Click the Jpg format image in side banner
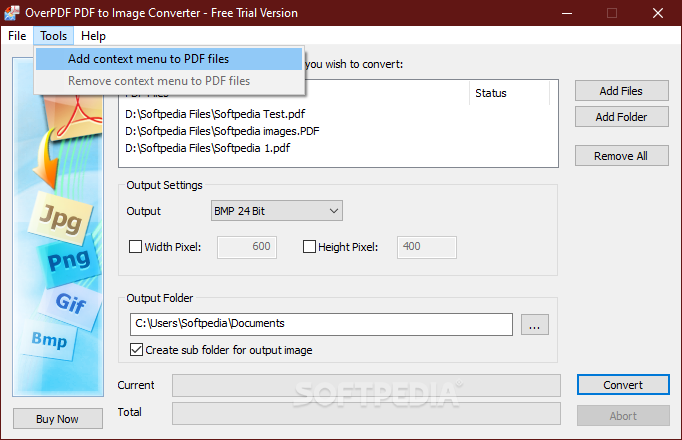This screenshot has height=440, width=682. click(61, 218)
